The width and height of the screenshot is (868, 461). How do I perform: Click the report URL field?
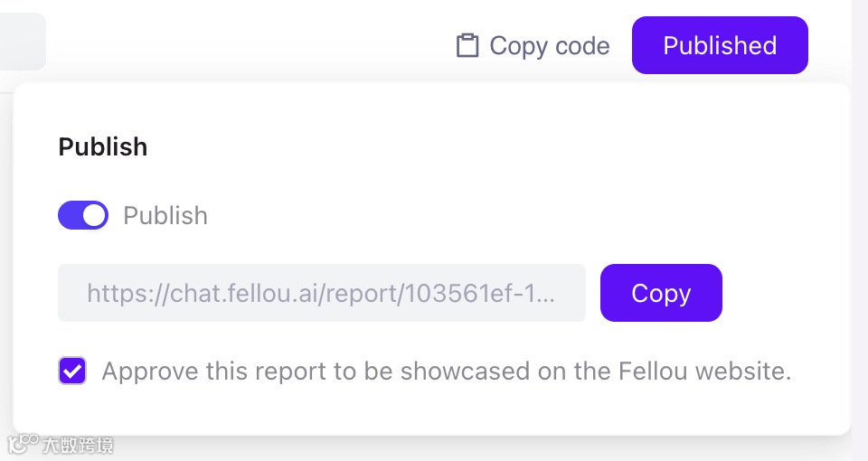[321, 293]
